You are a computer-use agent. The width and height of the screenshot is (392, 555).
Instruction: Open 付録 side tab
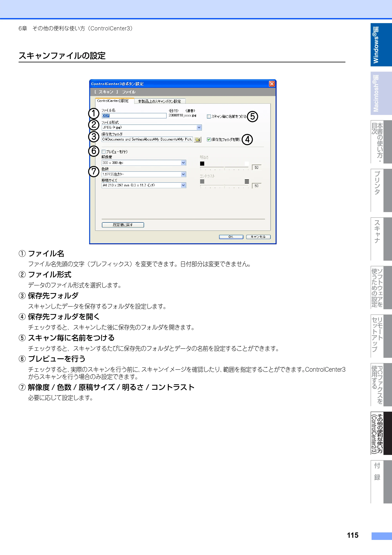click(381, 482)
